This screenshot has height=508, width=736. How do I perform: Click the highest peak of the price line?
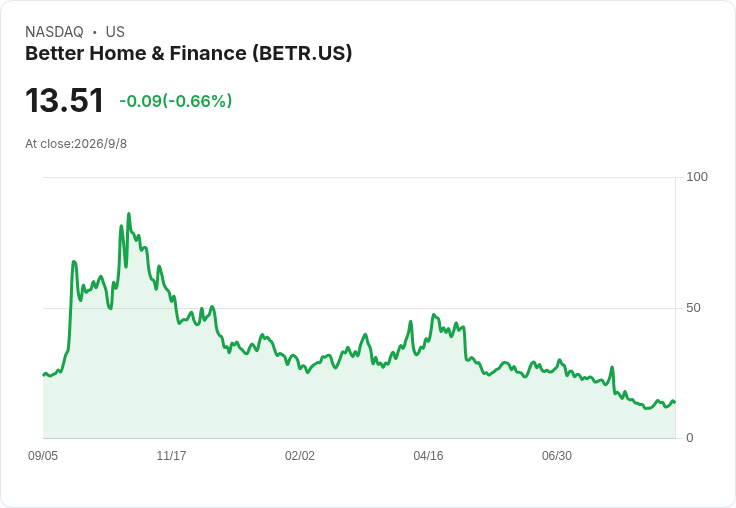[x=129, y=214]
